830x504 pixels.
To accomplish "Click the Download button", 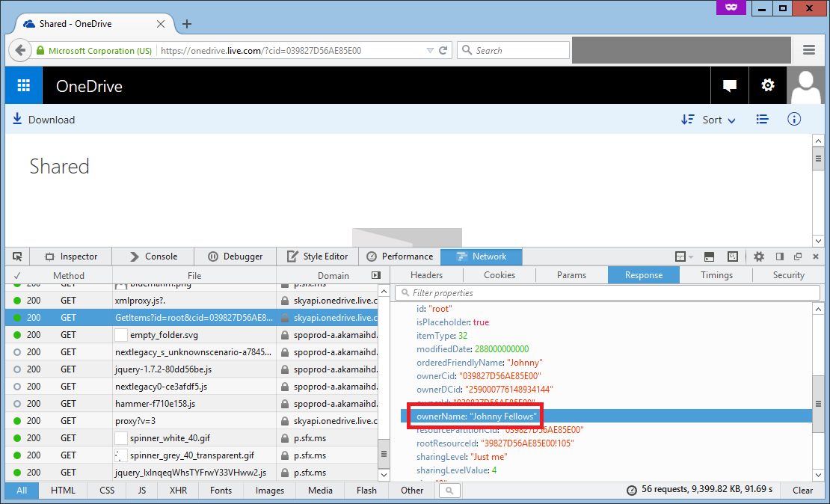I will (x=44, y=120).
